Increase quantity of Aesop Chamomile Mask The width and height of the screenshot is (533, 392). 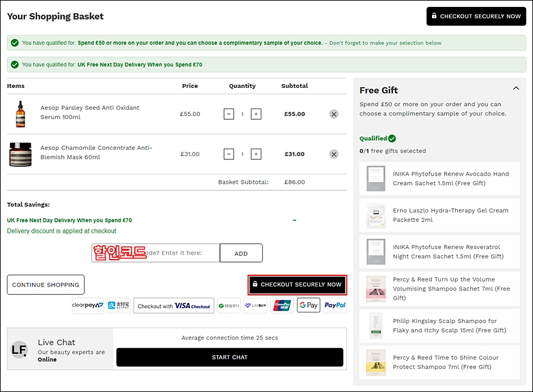(x=256, y=154)
